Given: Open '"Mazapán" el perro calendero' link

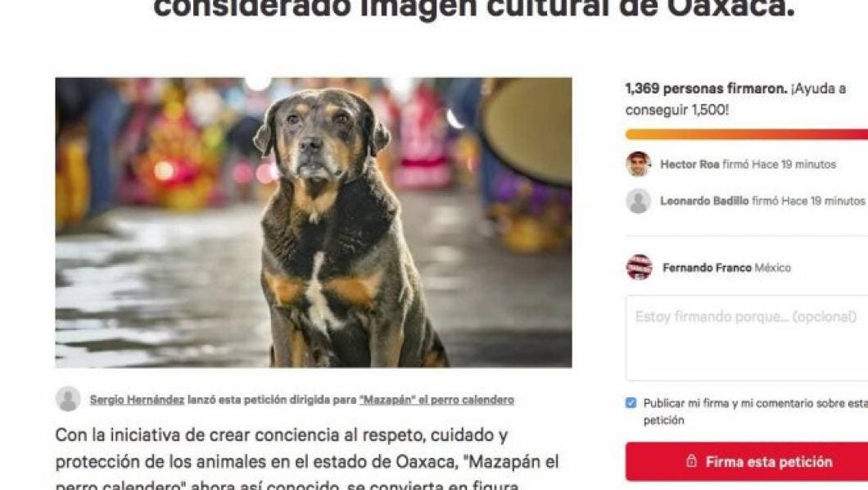Looking at the screenshot, I should click(436, 400).
